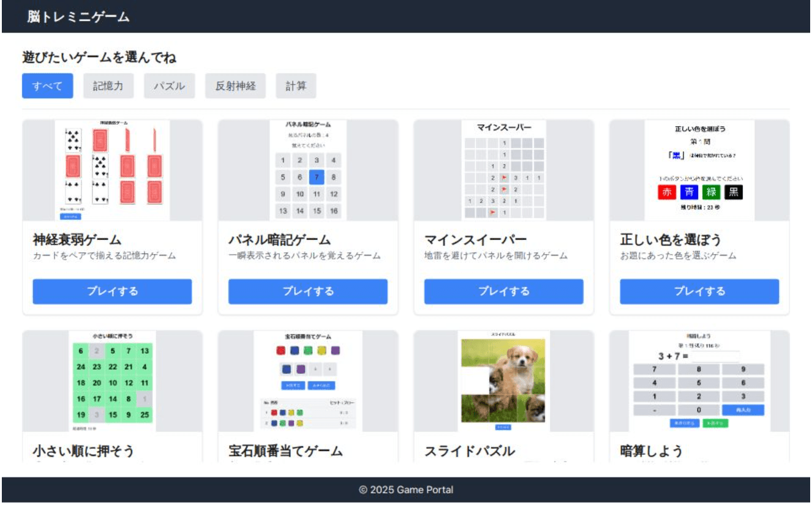812x505 pixels.
Task: Play the 神経衰弱ゲーム via プレイする
Action: [112, 291]
